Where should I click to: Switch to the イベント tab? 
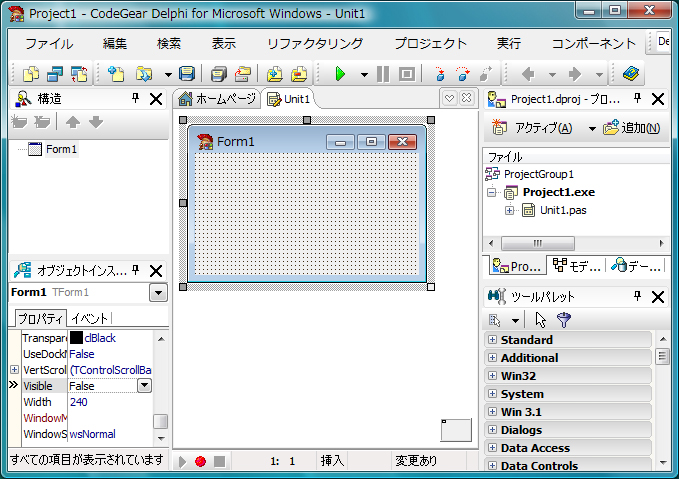[90, 319]
